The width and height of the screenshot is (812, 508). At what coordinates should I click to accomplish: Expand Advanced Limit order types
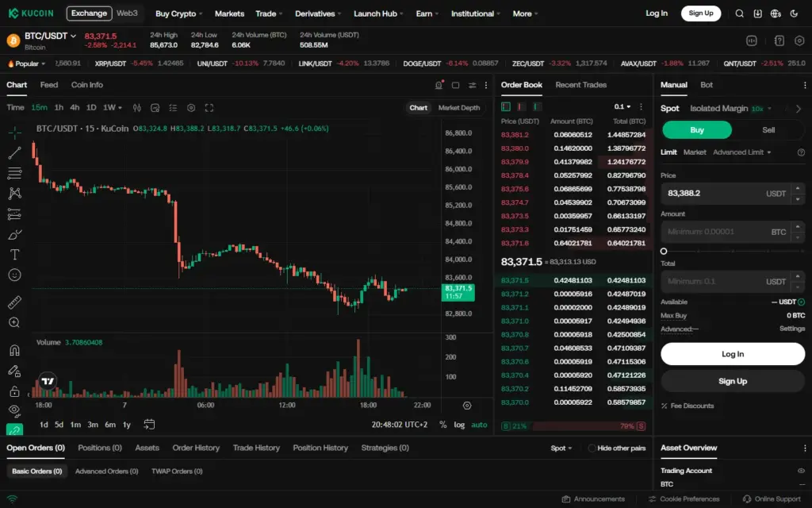[741, 152]
